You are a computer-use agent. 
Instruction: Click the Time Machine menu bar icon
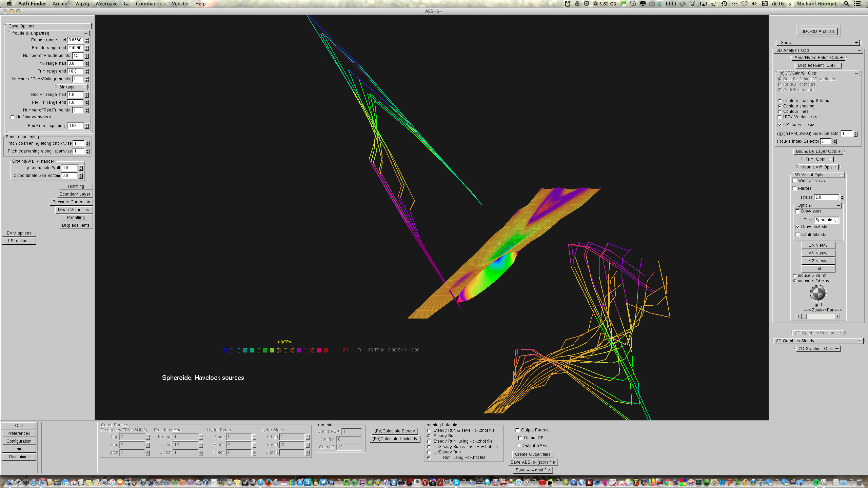click(x=724, y=4)
